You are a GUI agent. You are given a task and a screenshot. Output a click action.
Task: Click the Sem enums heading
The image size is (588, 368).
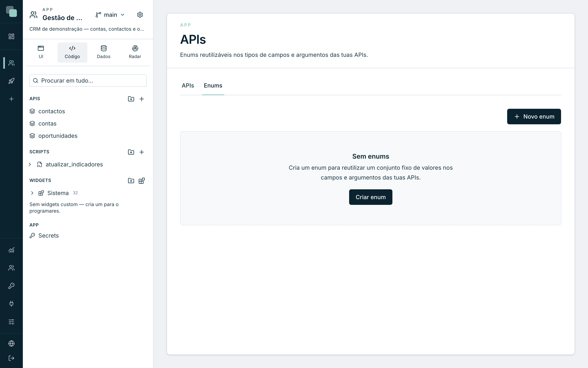point(371,156)
